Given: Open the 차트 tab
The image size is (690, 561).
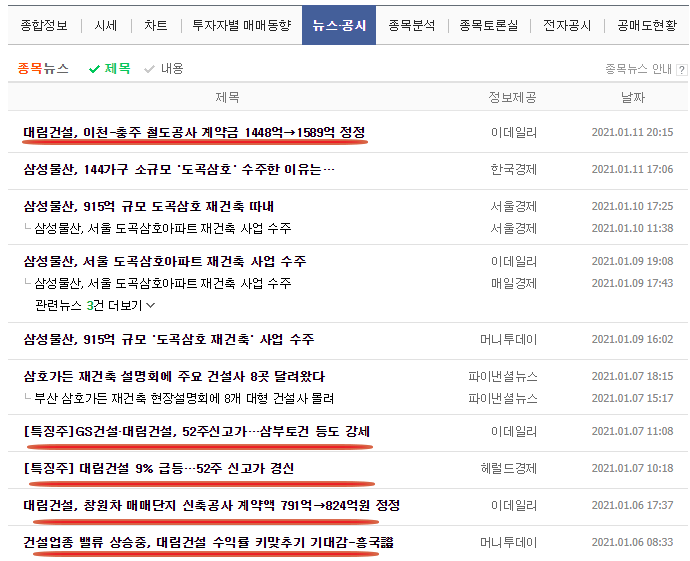Looking at the screenshot, I should (156, 26).
